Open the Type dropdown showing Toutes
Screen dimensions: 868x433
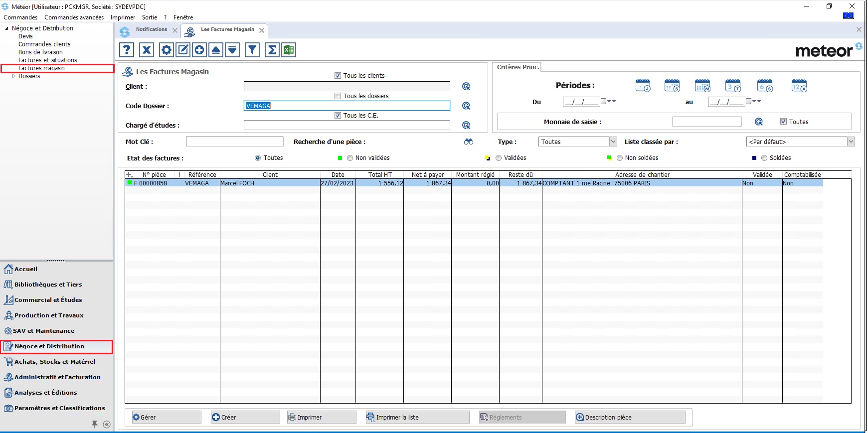pos(578,142)
